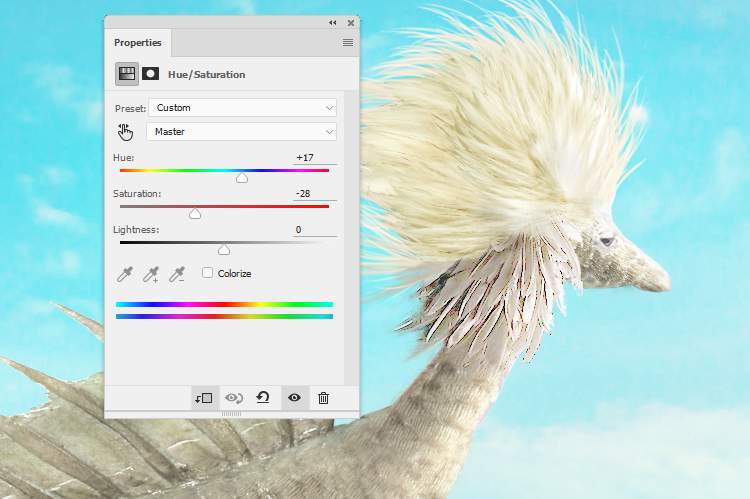
Task: Click the Saturation slider handle
Action: (x=195, y=214)
